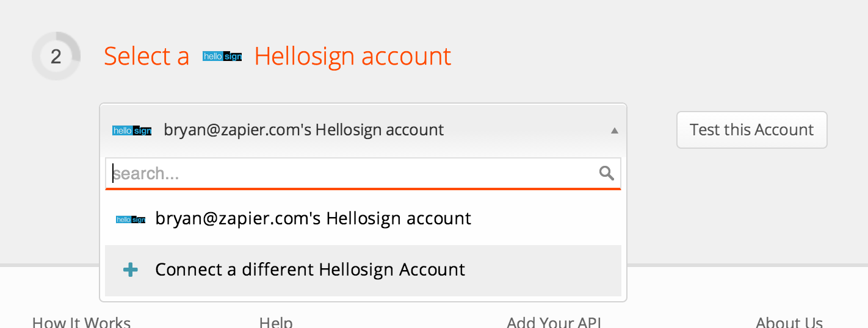868x328 pixels.
Task: Open the Add Your API footer link
Action: (554, 322)
